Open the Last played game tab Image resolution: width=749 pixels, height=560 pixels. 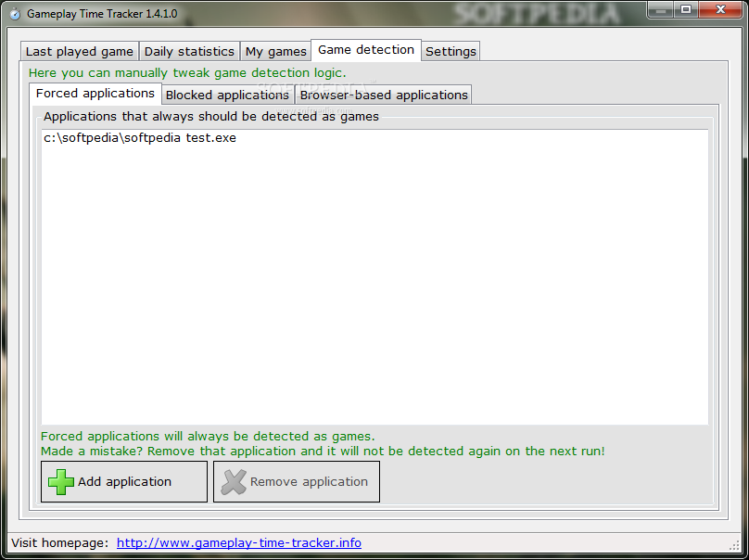(x=80, y=51)
